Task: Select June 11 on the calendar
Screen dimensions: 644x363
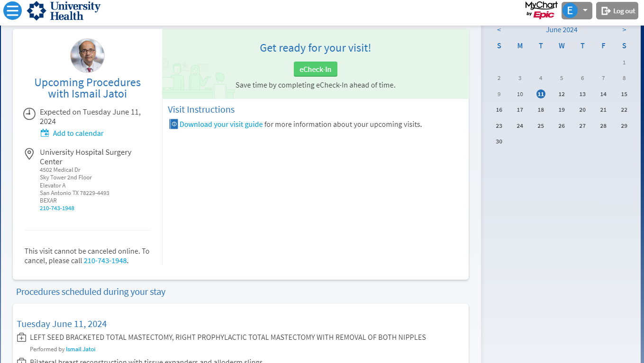Action: (x=541, y=94)
